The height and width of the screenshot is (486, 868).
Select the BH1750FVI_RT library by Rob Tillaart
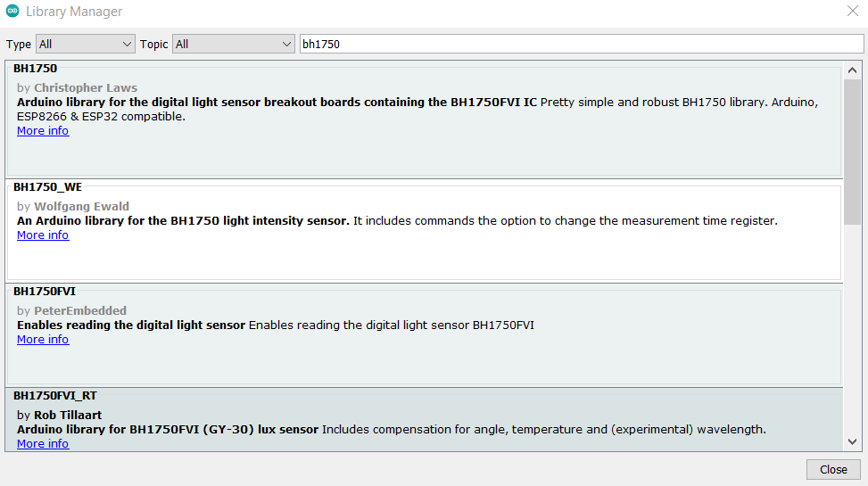click(x=424, y=420)
